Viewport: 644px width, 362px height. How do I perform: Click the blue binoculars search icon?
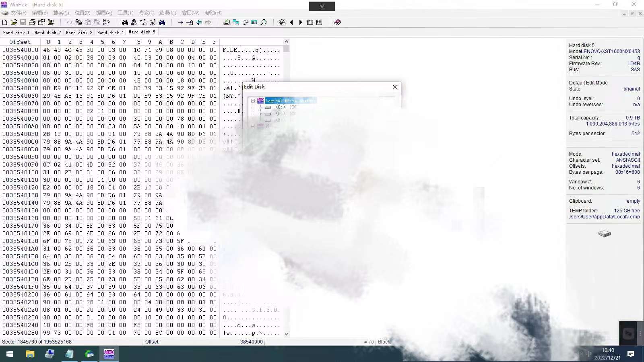click(162, 23)
